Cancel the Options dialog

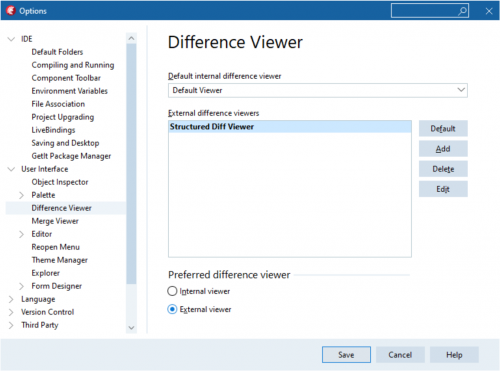(x=400, y=355)
